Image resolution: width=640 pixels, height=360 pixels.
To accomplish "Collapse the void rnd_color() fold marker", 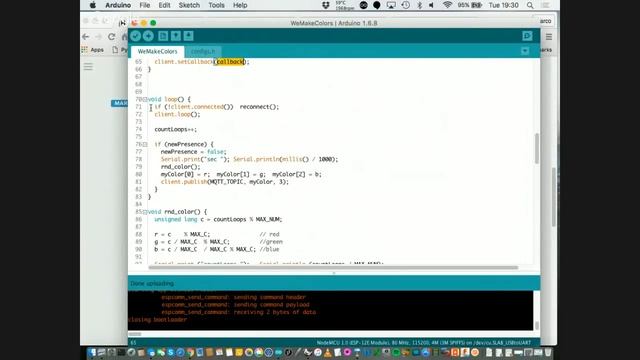I will pyautogui.click(x=145, y=212).
